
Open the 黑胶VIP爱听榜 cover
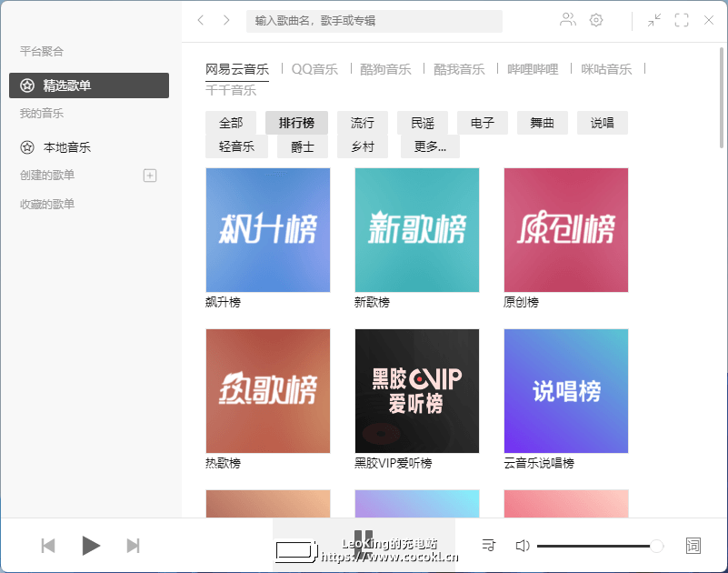[x=417, y=391]
